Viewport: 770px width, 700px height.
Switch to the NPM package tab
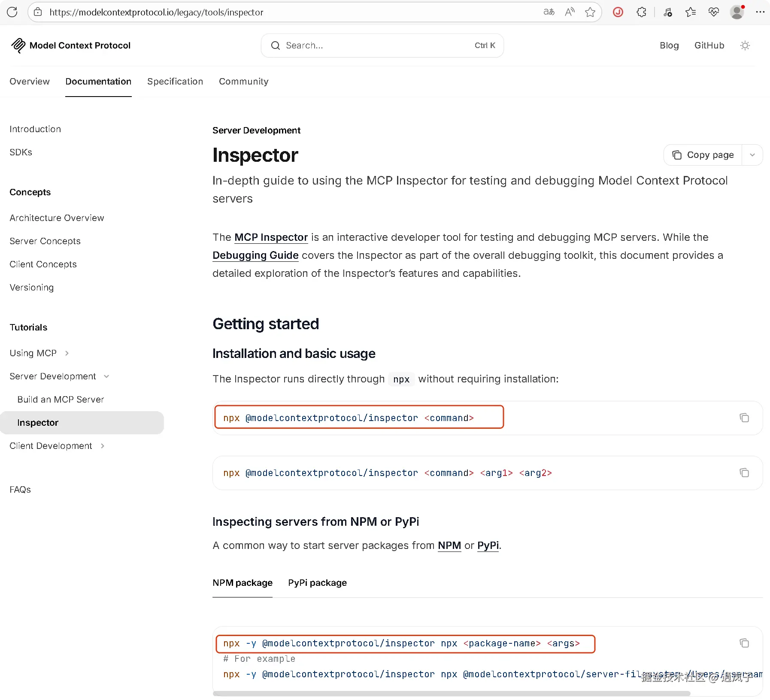pos(243,583)
